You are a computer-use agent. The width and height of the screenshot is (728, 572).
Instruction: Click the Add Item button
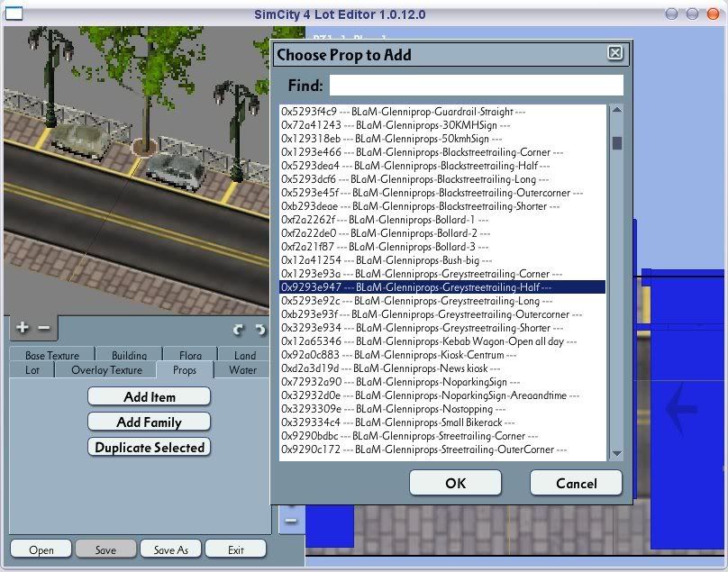point(149,397)
